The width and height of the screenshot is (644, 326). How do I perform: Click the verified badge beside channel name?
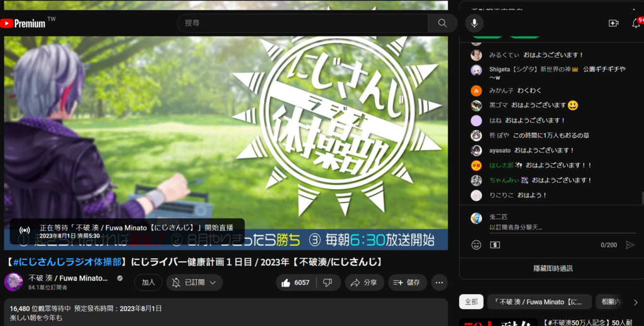click(120, 278)
